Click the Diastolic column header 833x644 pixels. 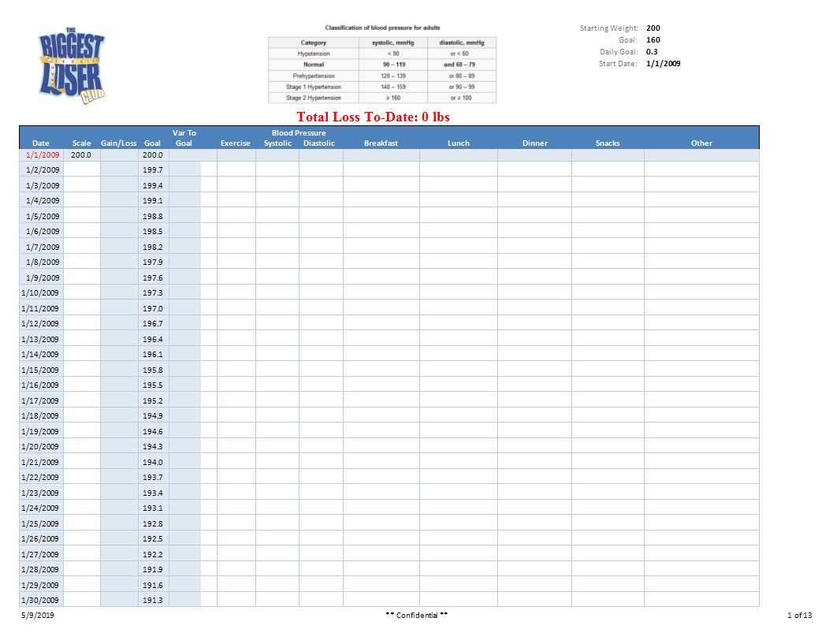[318, 143]
